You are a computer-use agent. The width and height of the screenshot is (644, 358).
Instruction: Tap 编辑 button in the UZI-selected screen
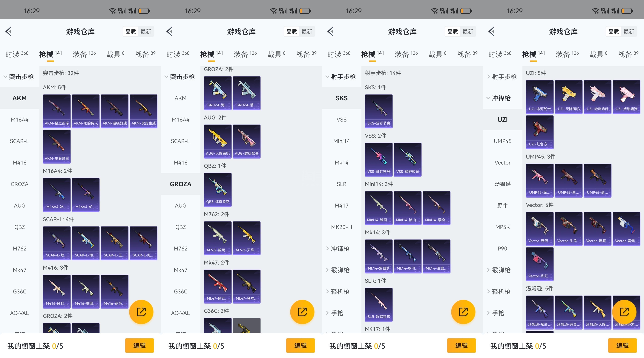[x=622, y=346]
